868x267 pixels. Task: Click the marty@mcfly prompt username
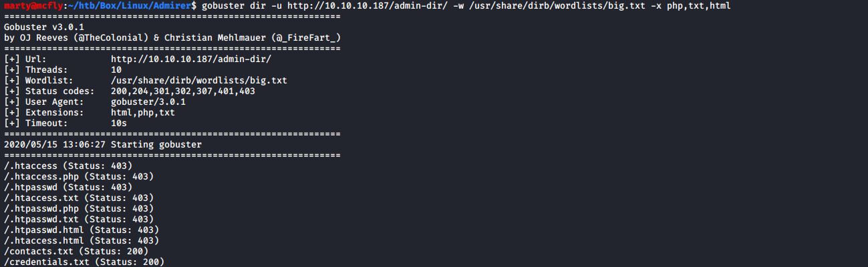click(32, 5)
